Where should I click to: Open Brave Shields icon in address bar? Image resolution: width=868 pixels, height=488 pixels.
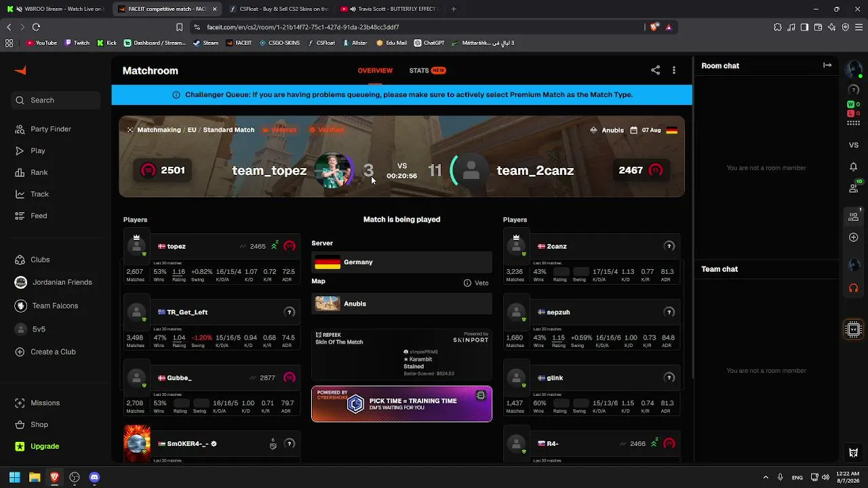654,27
